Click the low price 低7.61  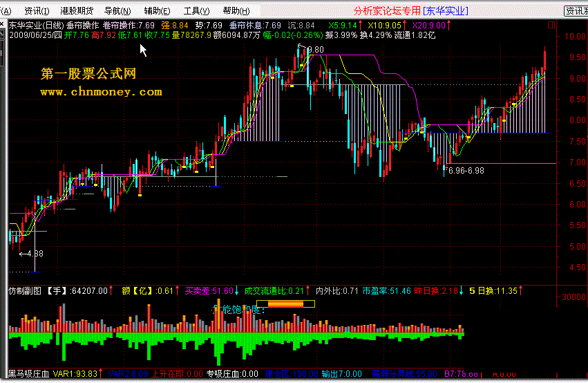131,35
